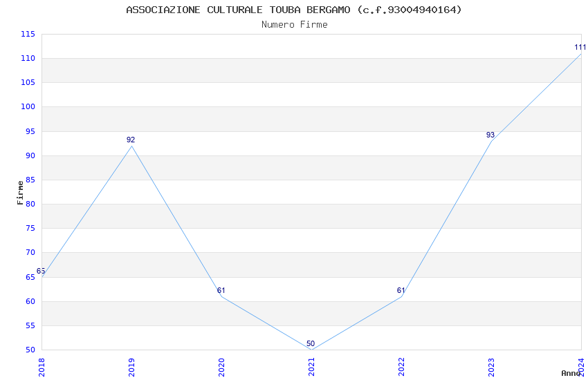Click the y-axis tick 85

pyautogui.click(x=30, y=180)
